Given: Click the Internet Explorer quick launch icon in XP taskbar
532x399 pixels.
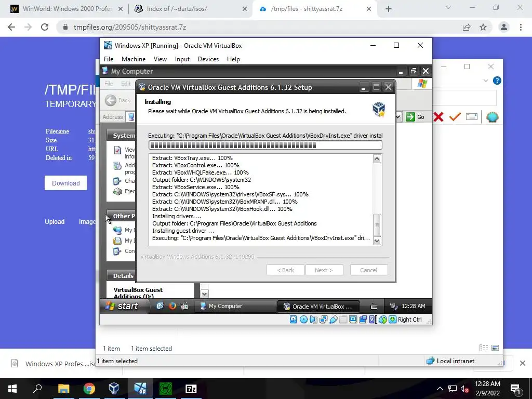Looking at the screenshot, I should click(160, 306).
